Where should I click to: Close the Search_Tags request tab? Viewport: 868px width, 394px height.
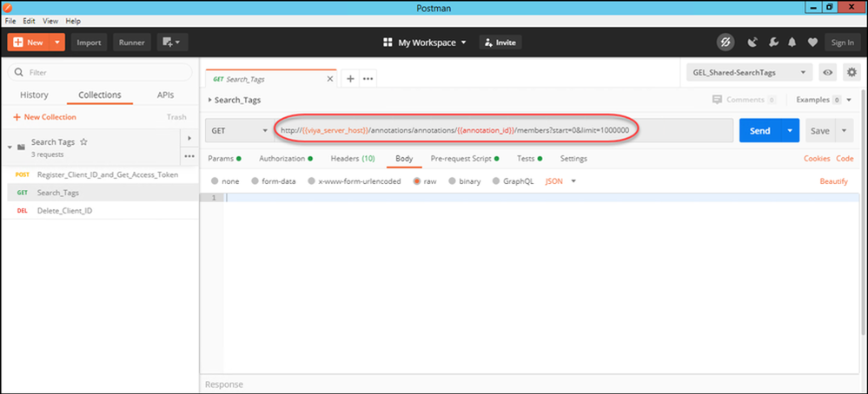[x=330, y=79]
